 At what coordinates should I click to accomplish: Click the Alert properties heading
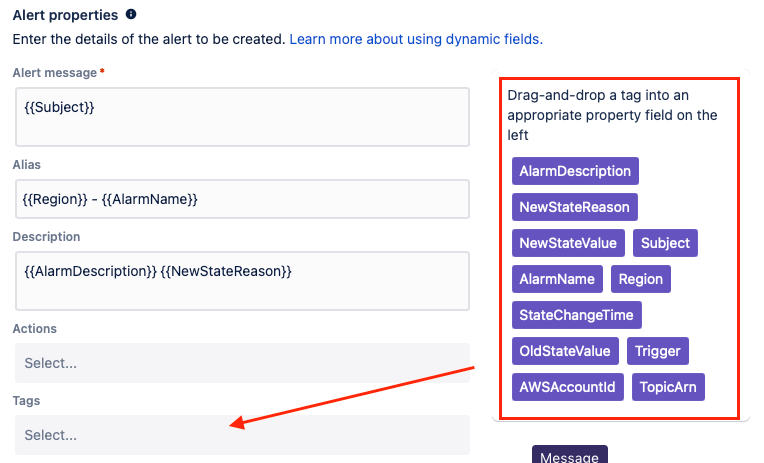coord(65,15)
